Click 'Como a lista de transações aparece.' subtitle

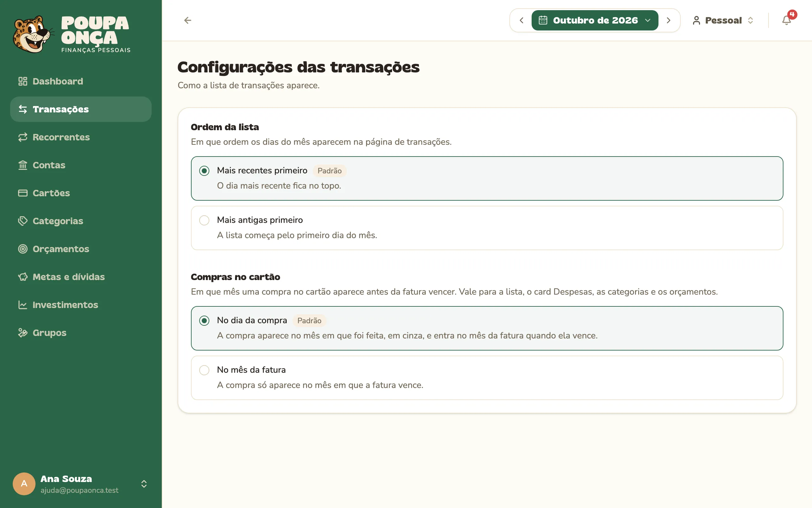pos(248,85)
